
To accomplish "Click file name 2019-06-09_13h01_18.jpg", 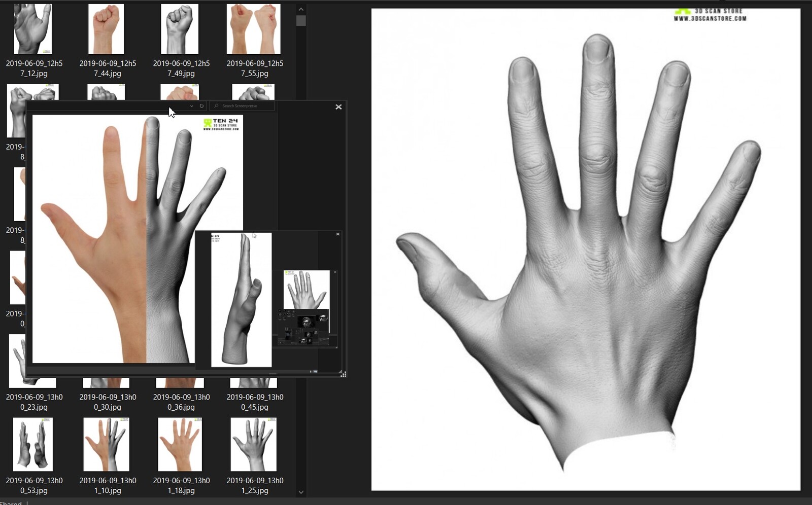I will [181, 485].
